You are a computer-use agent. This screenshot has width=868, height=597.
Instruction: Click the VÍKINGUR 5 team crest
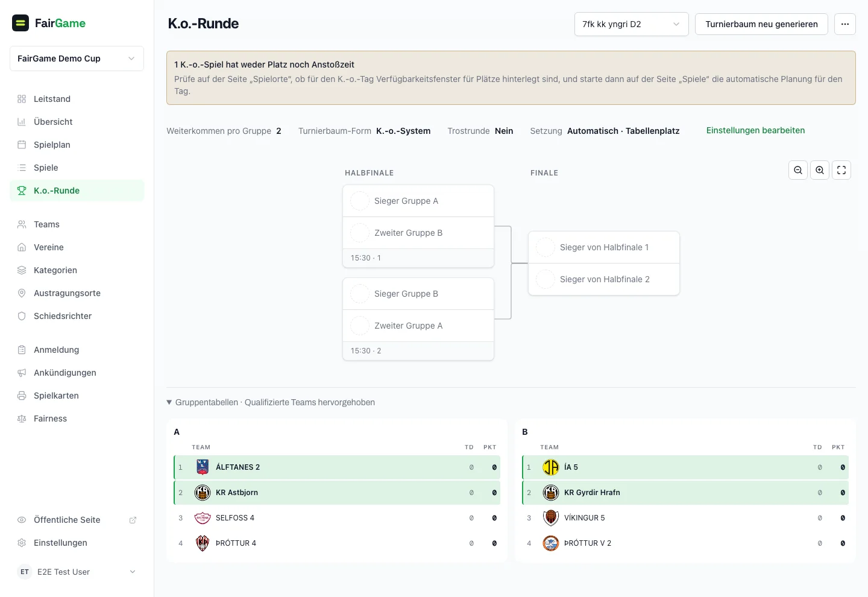(x=551, y=518)
